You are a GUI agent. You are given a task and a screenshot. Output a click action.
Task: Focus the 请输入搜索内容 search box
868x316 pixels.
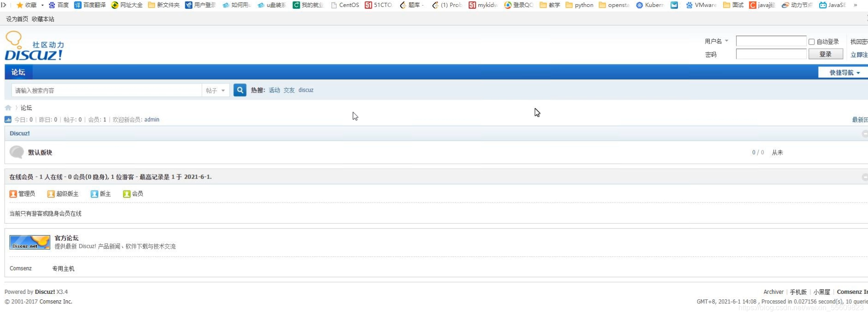pyautogui.click(x=107, y=90)
